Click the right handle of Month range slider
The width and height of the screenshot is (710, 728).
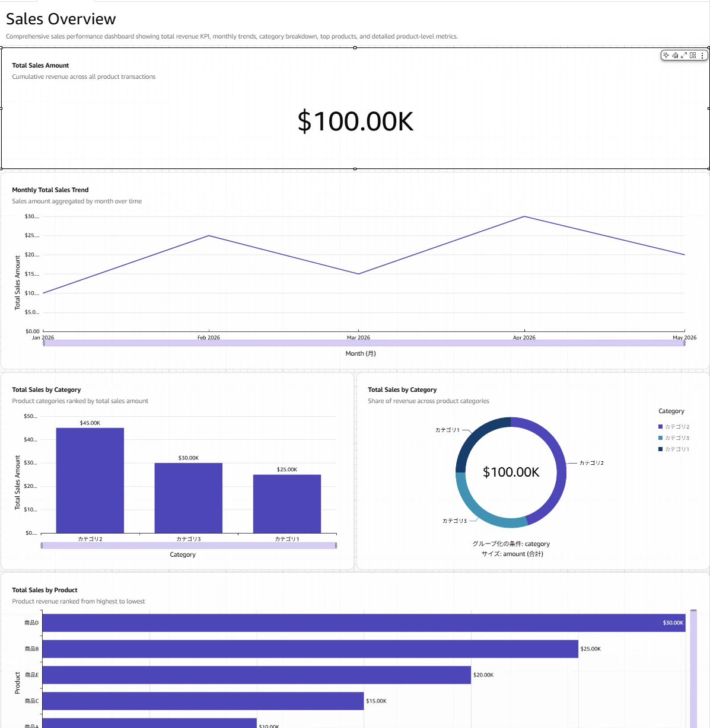pyautogui.click(x=684, y=343)
